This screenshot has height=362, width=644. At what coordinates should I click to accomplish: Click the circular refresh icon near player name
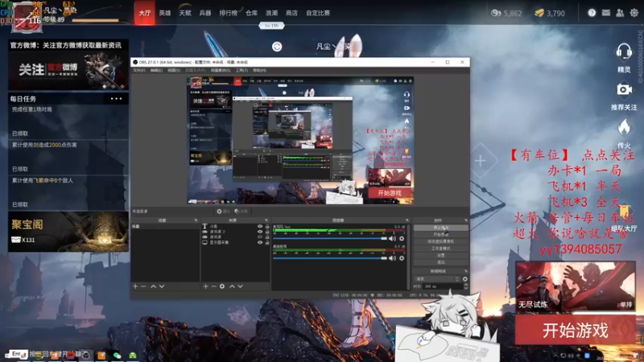277,47
